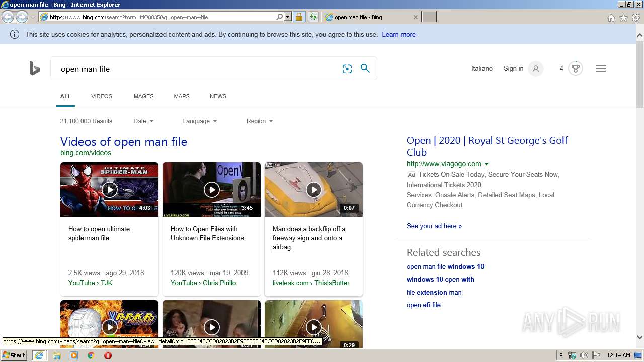The height and width of the screenshot is (362, 644).
Task: Switch language to Italiano
Action: tap(482, 68)
